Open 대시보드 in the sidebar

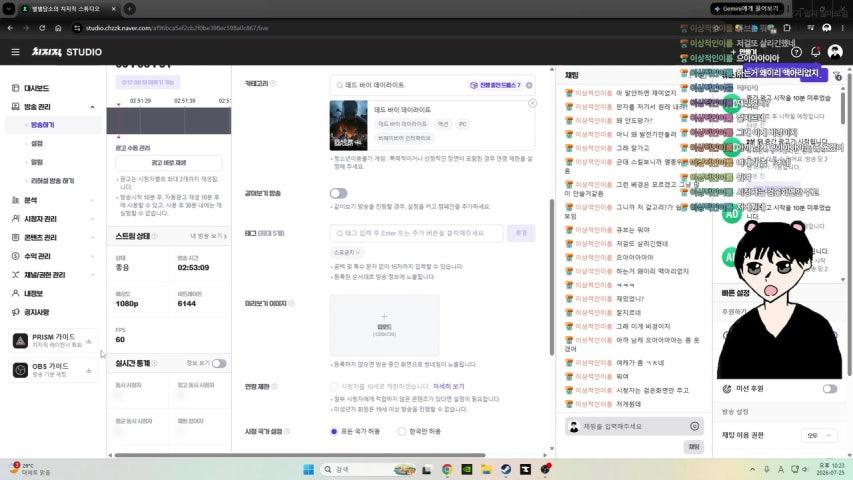click(x=36, y=88)
